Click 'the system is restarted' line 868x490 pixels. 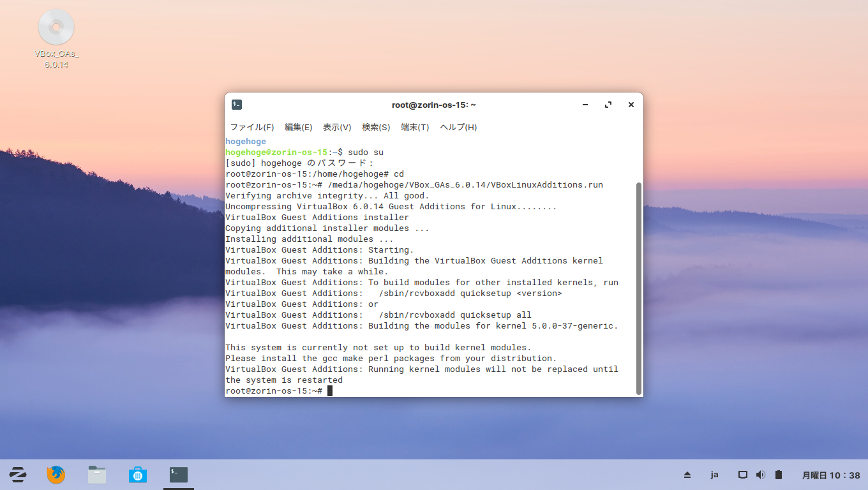point(284,380)
